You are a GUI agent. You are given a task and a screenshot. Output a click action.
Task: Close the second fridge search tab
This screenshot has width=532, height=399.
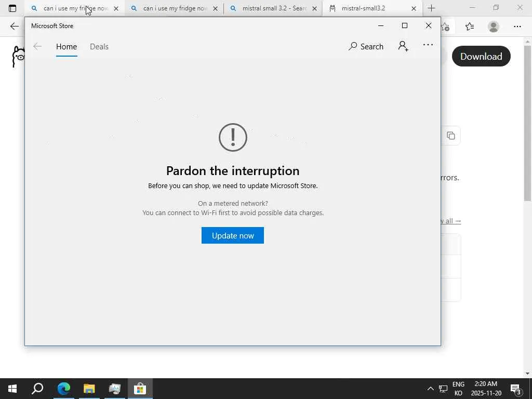click(215, 9)
